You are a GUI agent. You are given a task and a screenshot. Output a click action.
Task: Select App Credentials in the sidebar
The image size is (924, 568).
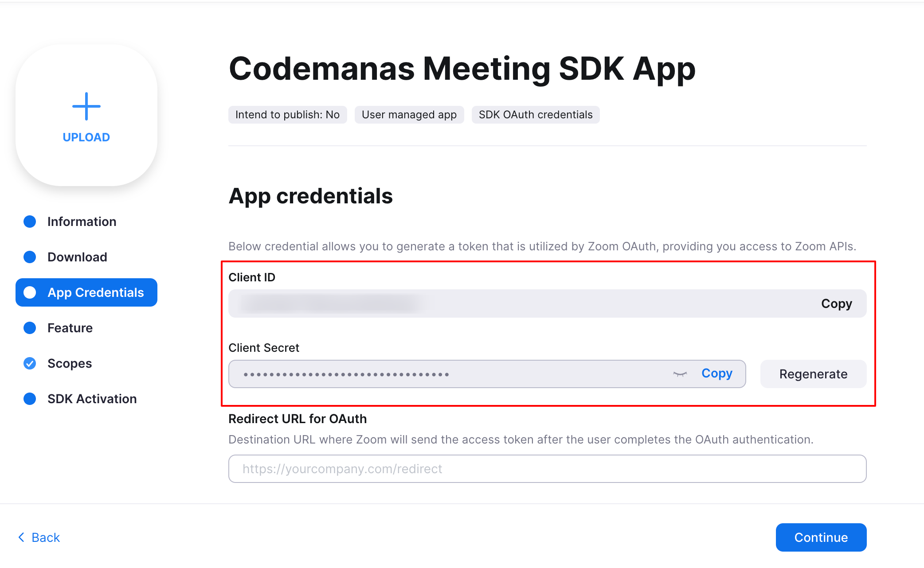[86, 292]
